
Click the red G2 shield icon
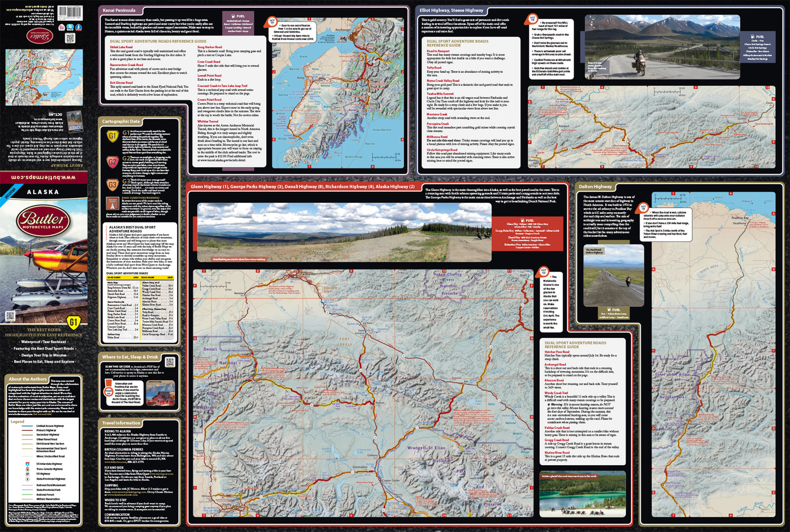pyautogui.click(x=112, y=161)
